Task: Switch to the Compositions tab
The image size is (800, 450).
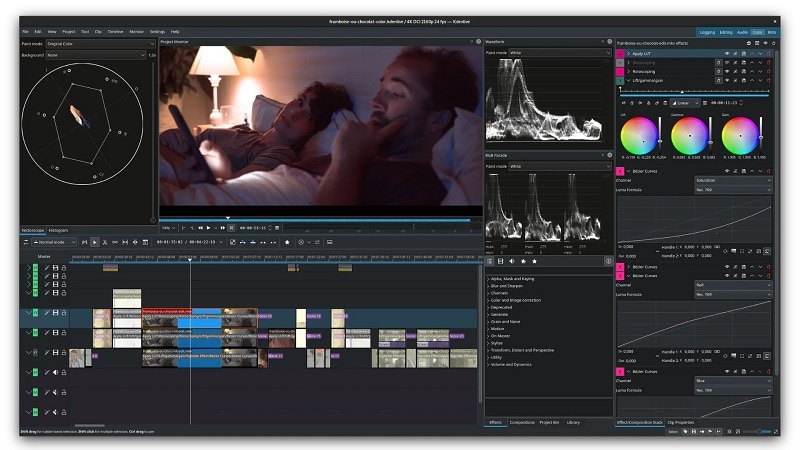Action: [x=522, y=422]
